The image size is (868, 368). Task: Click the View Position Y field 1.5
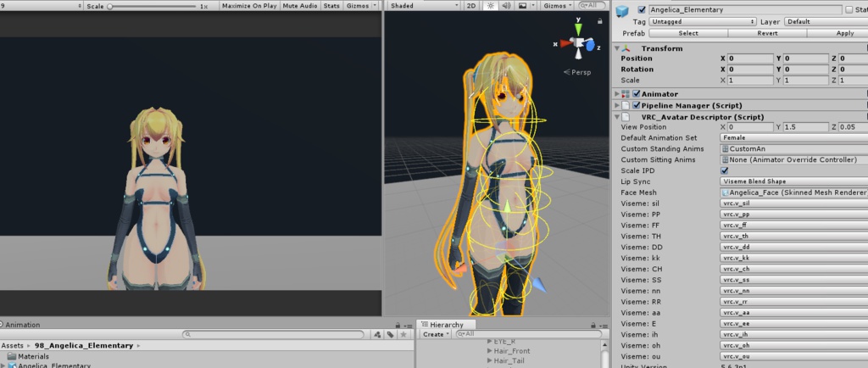coord(805,127)
